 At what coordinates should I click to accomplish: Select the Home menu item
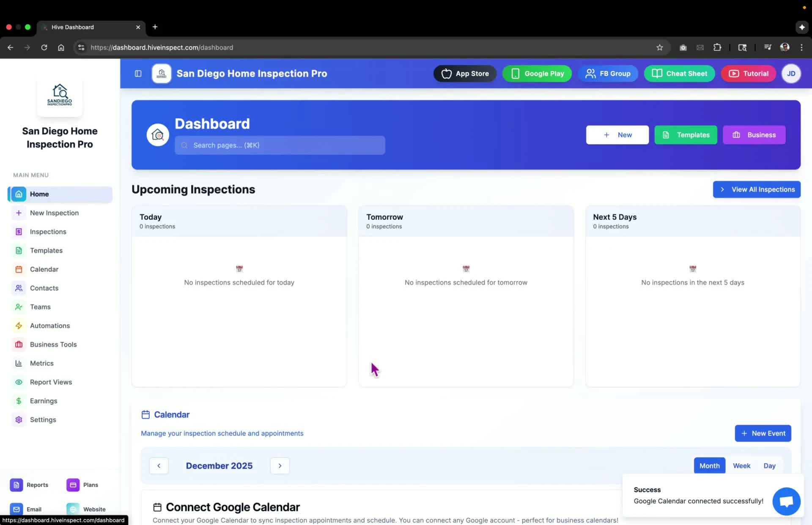click(x=39, y=194)
